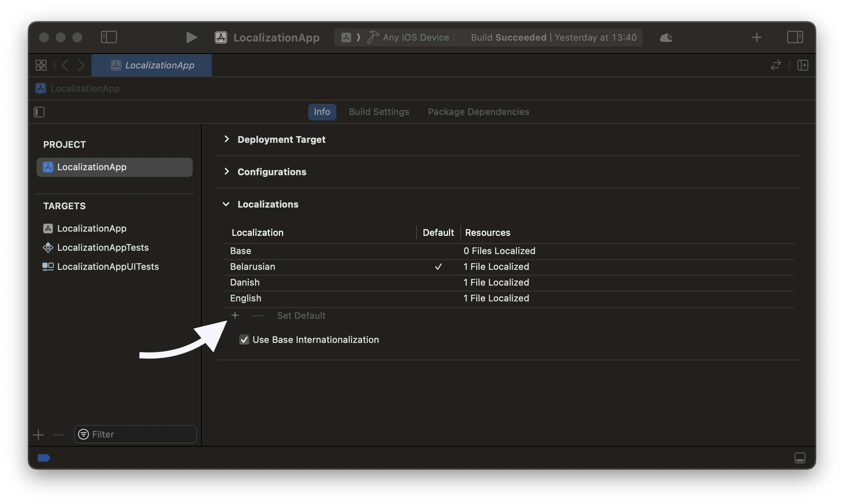Screen dimensions: 844x504
Task: Select the Danish localization row
Action: pos(508,282)
